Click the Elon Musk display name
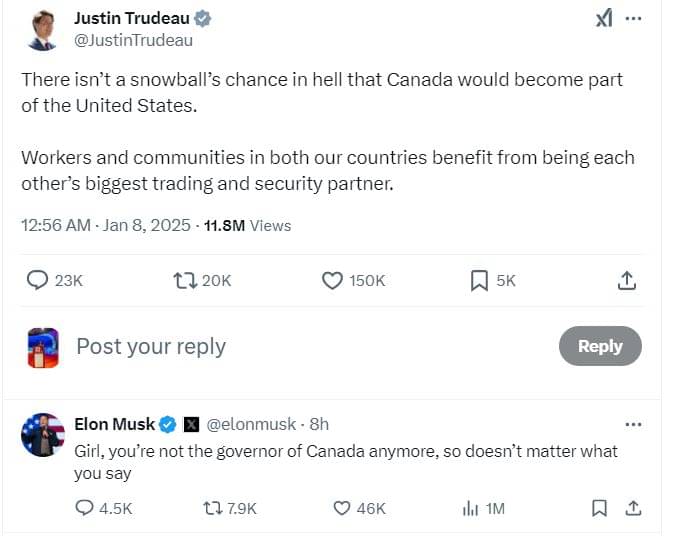The height and width of the screenshot is (536, 675). (115, 424)
